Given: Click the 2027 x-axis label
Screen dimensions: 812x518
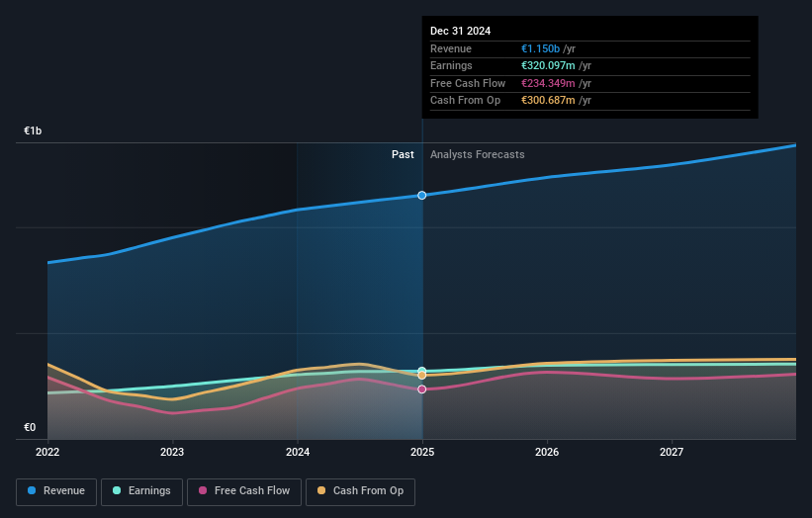Looking at the screenshot, I should point(672,452).
